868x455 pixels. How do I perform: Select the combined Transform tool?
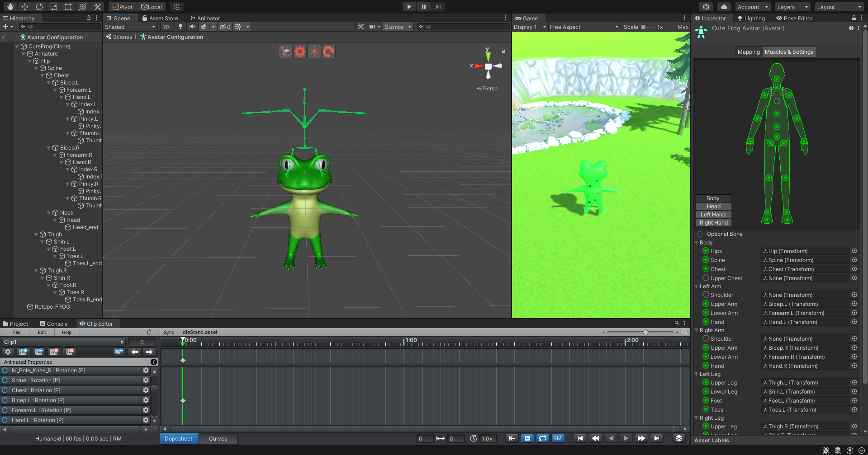(x=83, y=7)
